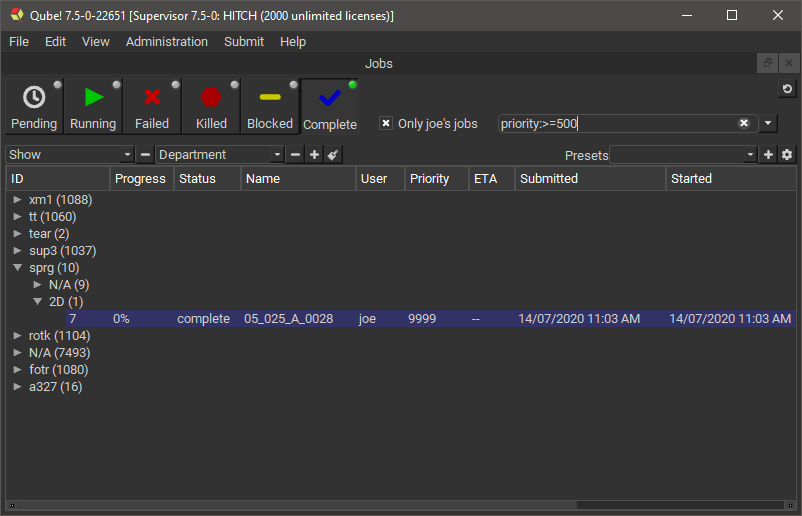
Task: Click the clear grouping brush icon
Action: click(x=333, y=155)
